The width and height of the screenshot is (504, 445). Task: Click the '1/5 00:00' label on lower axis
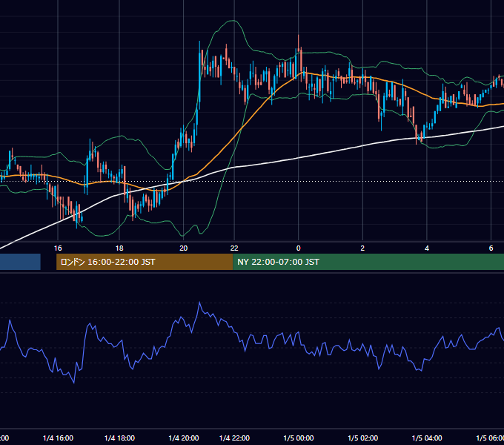click(x=299, y=438)
